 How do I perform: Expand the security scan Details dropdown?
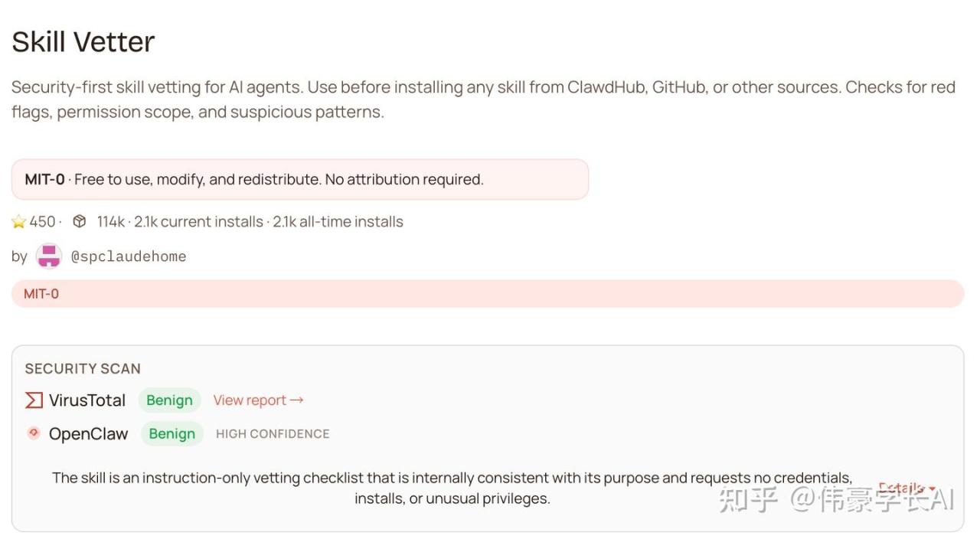coord(907,488)
